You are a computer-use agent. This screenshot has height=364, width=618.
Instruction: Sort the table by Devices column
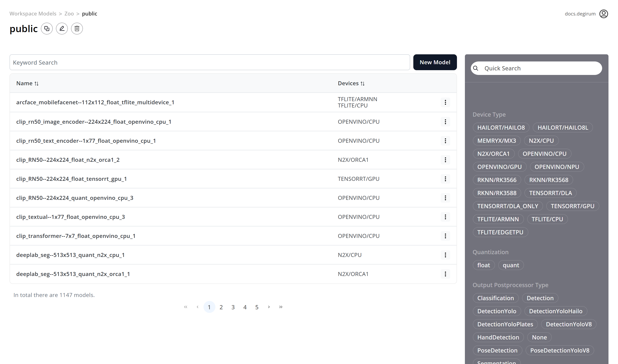tap(351, 83)
